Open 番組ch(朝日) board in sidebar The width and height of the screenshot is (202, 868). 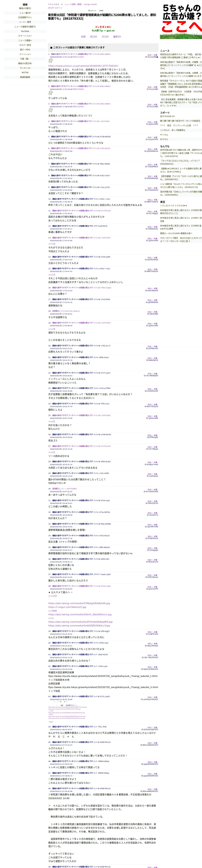[25, 8]
